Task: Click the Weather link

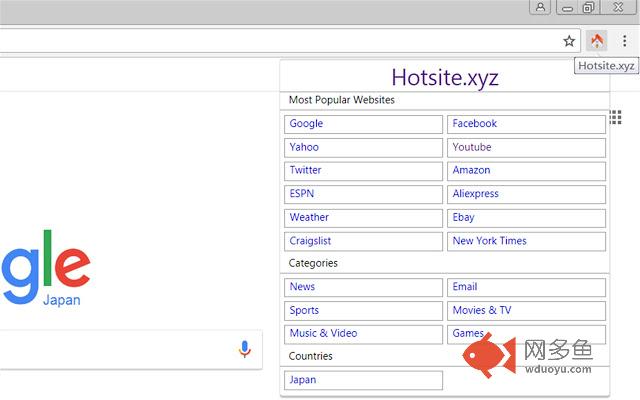Action: [x=363, y=218]
